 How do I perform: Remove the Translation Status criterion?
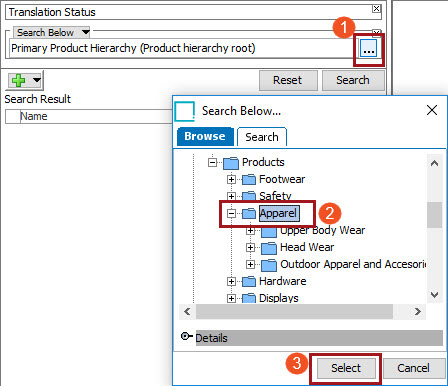coord(376,9)
